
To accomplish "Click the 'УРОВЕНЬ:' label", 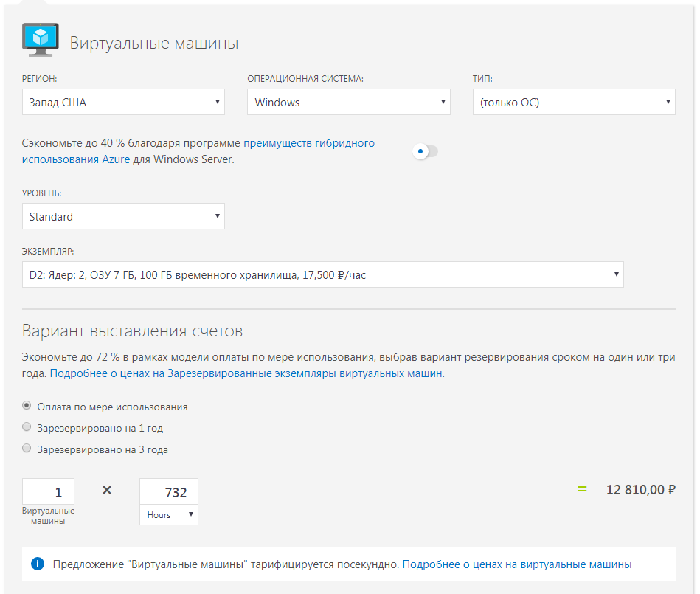I will (42, 193).
